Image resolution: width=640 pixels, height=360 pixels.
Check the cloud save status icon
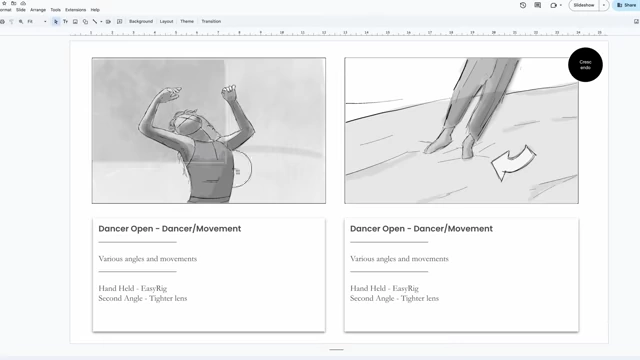pos(23,3)
